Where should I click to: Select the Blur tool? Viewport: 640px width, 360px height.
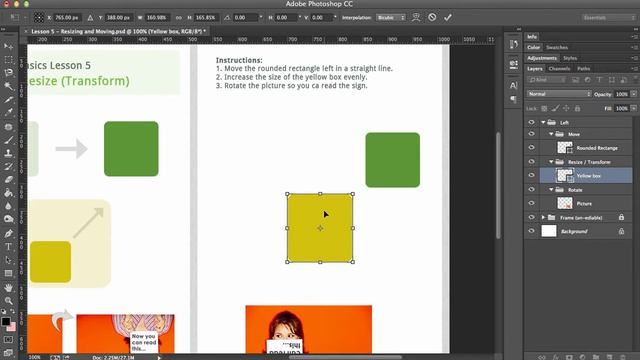click(8, 206)
